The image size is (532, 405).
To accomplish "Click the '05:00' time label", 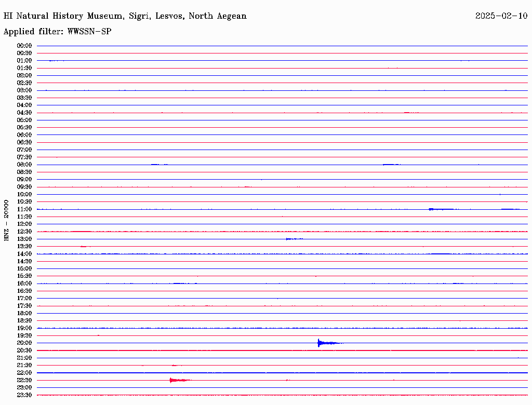I will point(24,120).
